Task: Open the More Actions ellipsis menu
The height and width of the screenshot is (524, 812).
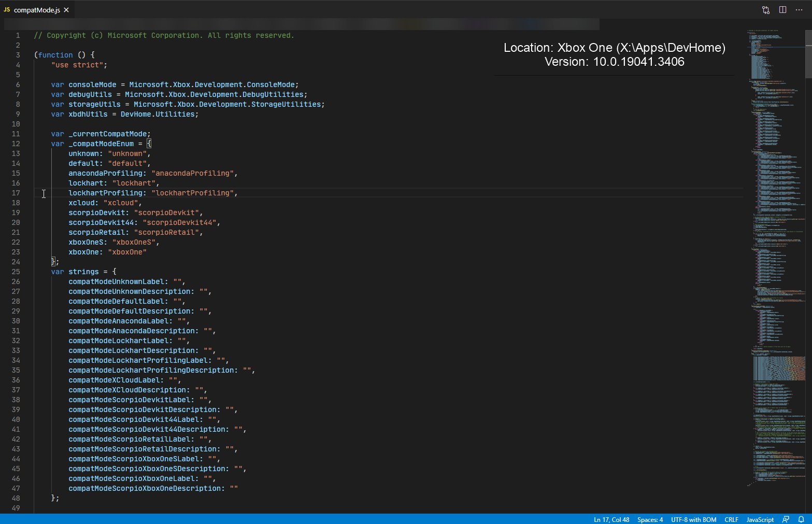Action: (799, 10)
